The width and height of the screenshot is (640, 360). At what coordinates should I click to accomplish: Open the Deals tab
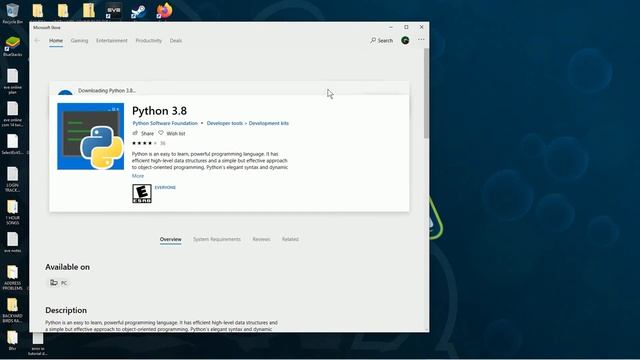pyautogui.click(x=176, y=40)
